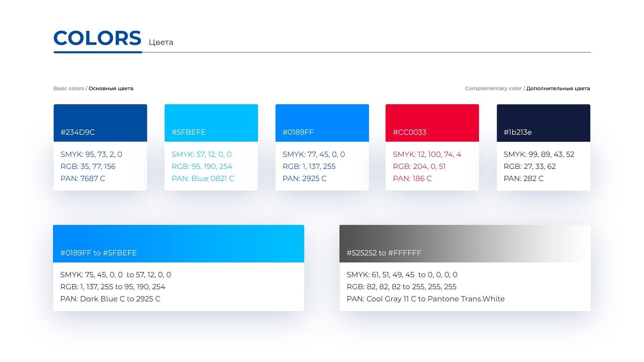This screenshot has width=644, height=362.
Task: Select the #CC0033 red swatch
Action: [x=432, y=123]
